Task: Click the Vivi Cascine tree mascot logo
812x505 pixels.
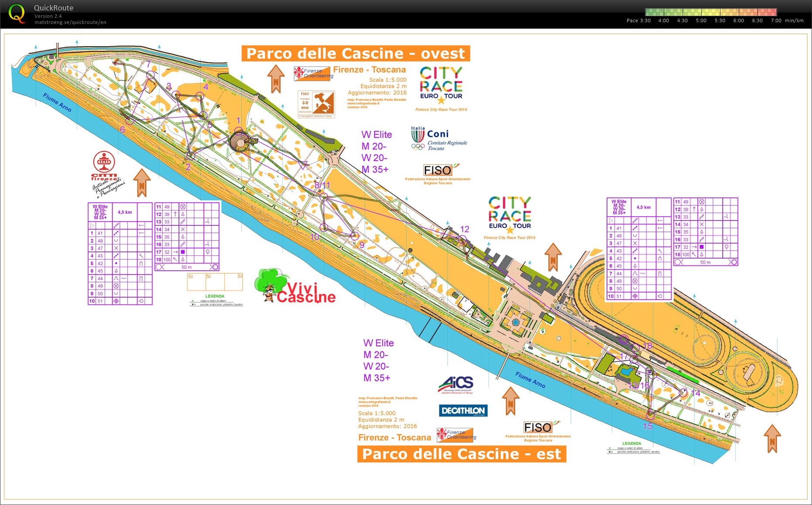Action: (295, 286)
